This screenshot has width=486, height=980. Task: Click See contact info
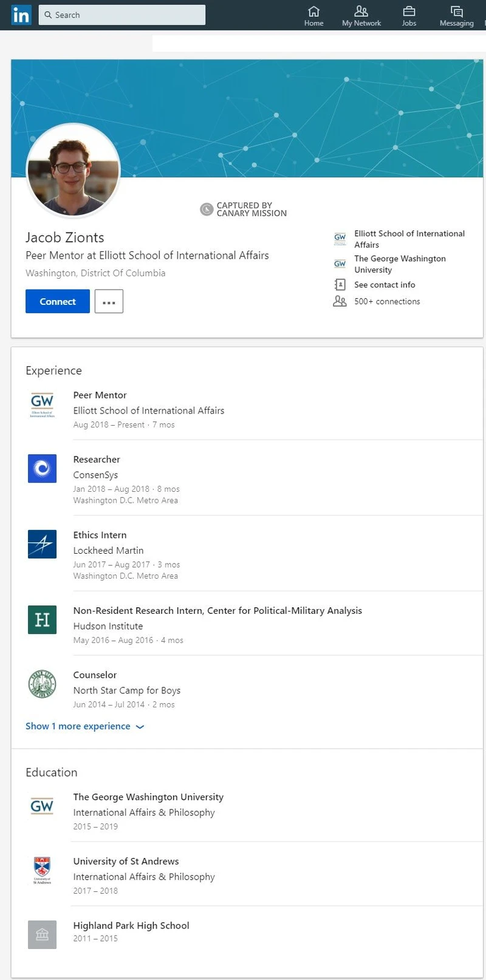pyautogui.click(x=385, y=285)
